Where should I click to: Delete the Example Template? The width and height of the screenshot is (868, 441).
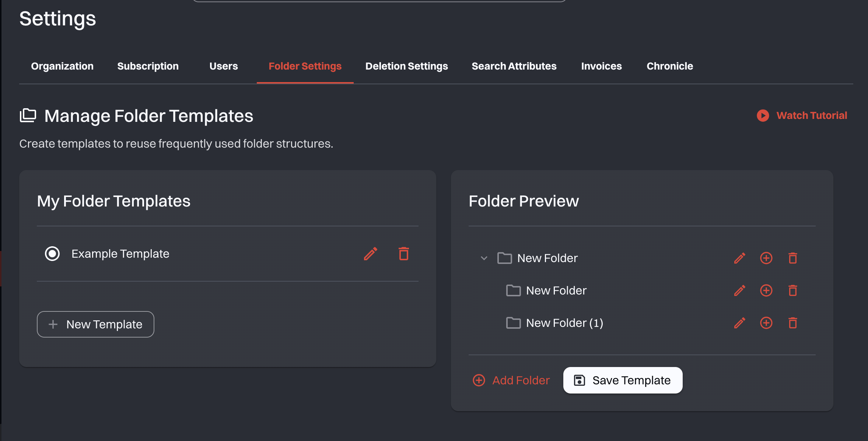403,254
